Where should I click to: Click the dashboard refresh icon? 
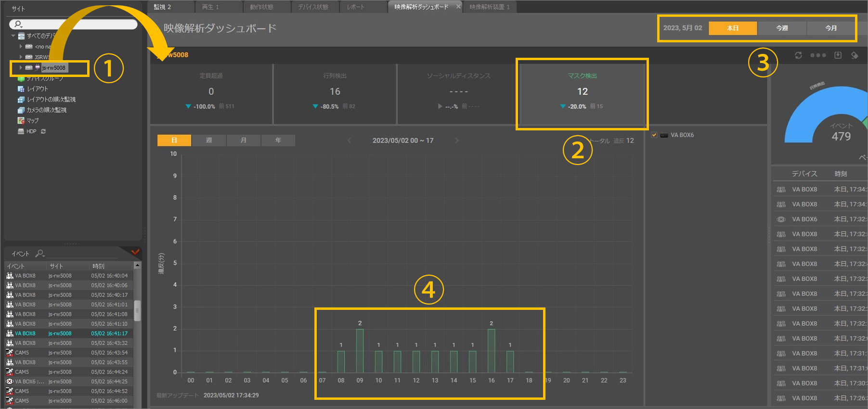coord(798,55)
